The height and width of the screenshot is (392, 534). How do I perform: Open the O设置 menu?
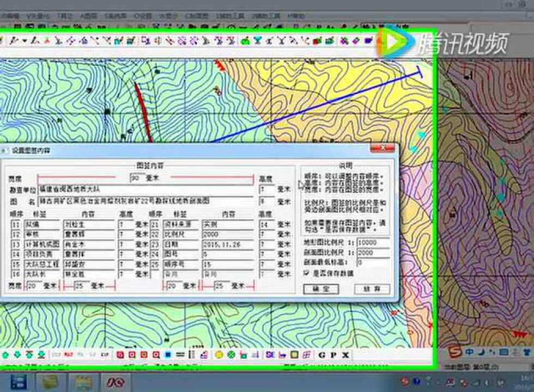click(x=143, y=16)
